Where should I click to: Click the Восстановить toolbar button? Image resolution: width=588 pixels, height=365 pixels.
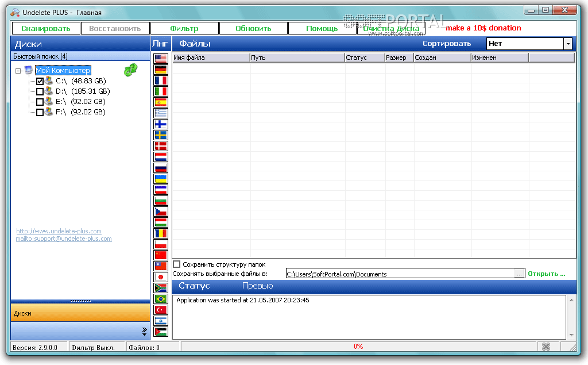pyautogui.click(x=115, y=28)
